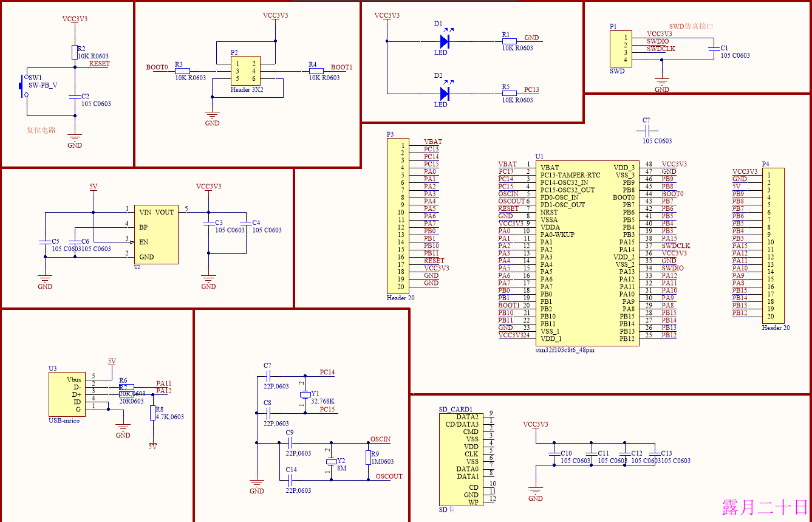Click the GND symbol under the SWD connector
The image size is (812, 522).
point(662,84)
